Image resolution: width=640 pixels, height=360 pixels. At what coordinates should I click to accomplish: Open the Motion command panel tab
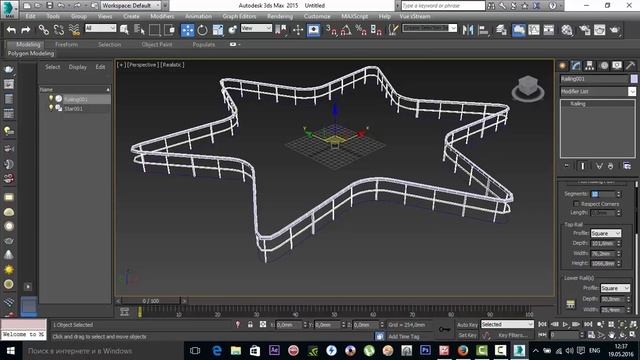coord(604,66)
